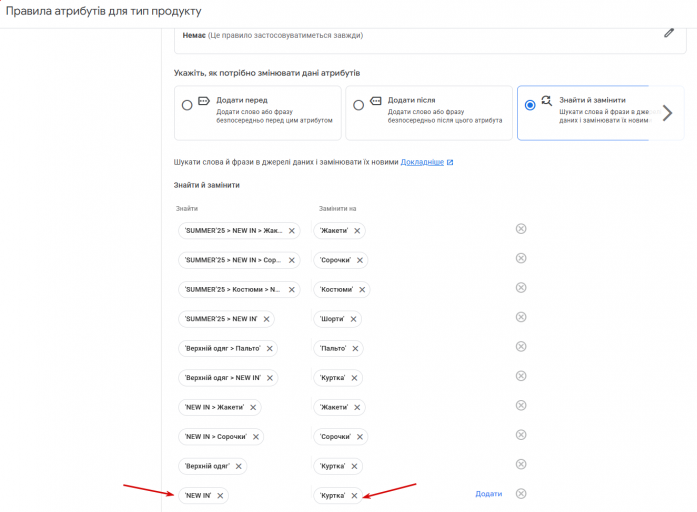Click the 'Додати' button
The height and width of the screenshot is (512, 697).
(488, 494)
